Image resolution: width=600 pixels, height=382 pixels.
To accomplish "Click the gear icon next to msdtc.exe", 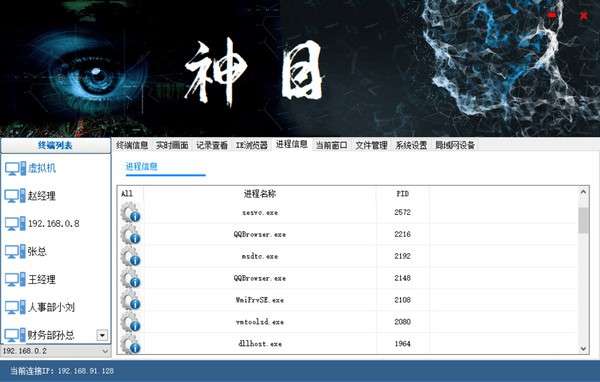I will [x=130, y=256].
